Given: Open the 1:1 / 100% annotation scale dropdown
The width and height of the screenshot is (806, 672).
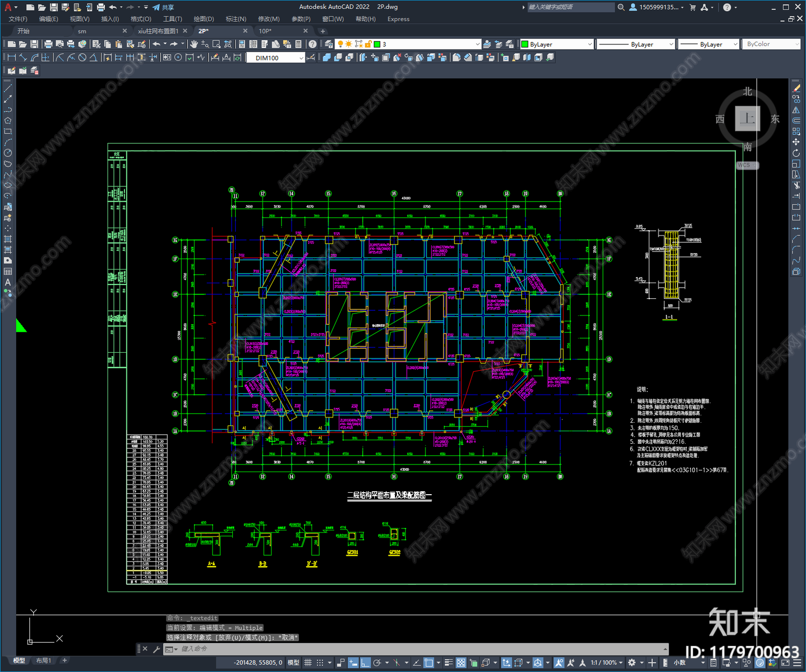Looking at the screenshot, I should pyautogui.click(x=607, y=662).
